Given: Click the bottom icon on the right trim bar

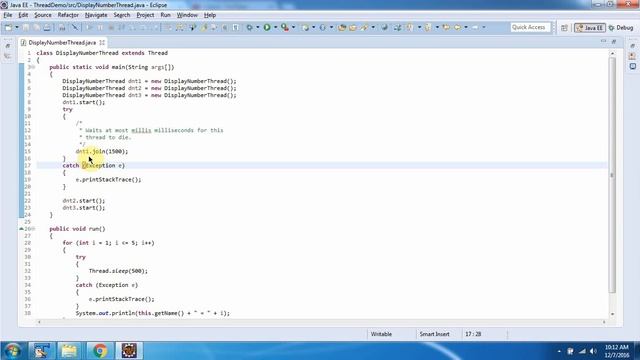Looking at the screenshot, I should coord(633,67).
